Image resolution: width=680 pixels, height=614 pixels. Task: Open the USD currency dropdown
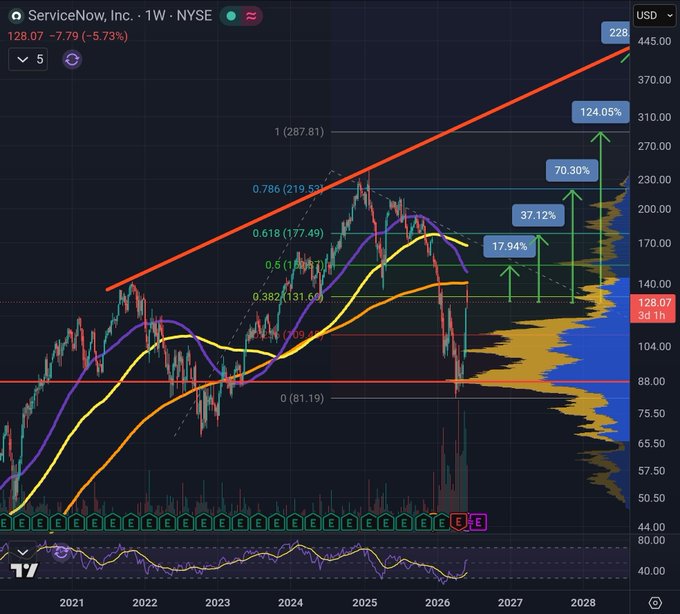point(654,16)
